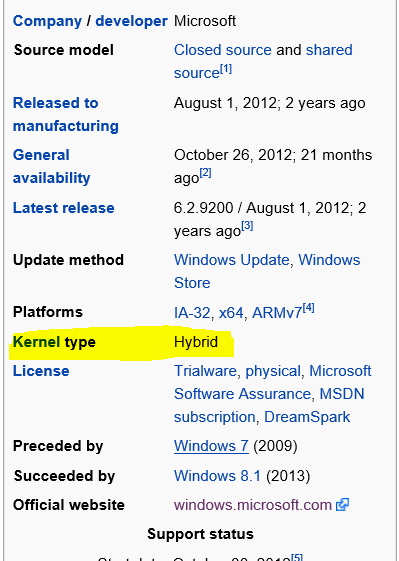This screenshot has height=561, width=399.
Task: Open the developer link
Action: point(132,21)
